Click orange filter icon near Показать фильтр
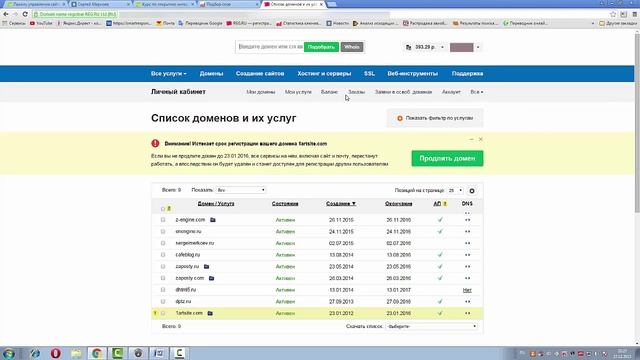The height and width of the screenshot is (360, 640). click(x=400, y=118)
